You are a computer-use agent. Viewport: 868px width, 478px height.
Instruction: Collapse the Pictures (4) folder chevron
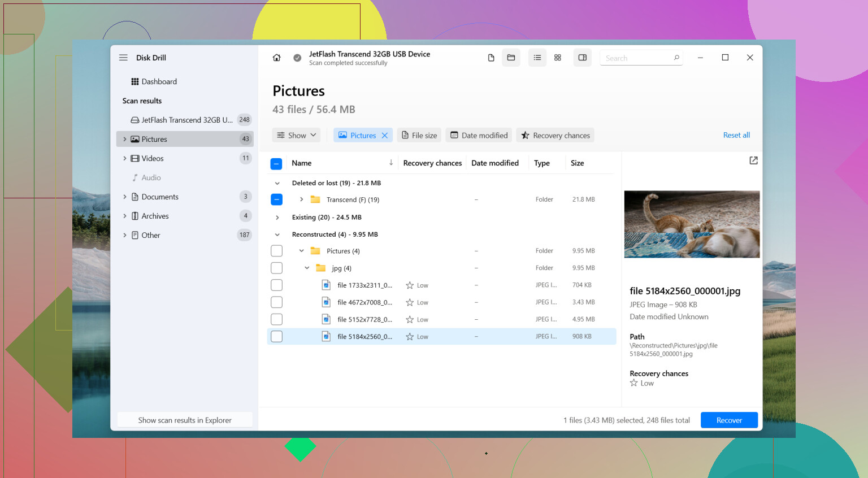pyautogui.click(x=301, y=251)
